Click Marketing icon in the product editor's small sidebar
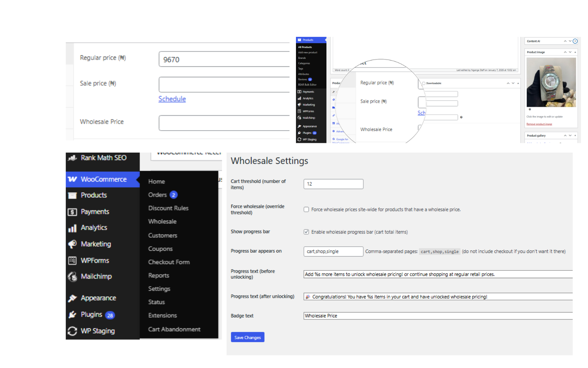The width and height of the screenshot is (588, 368). click(299, 105)
